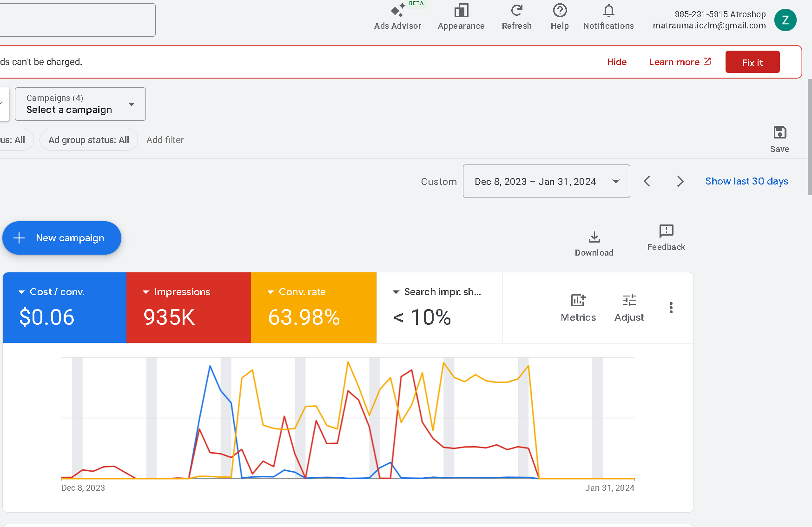Click the New campaign button
Image resolution: width=812 pixels, height=527 pixels.
[x=62, y=238]
